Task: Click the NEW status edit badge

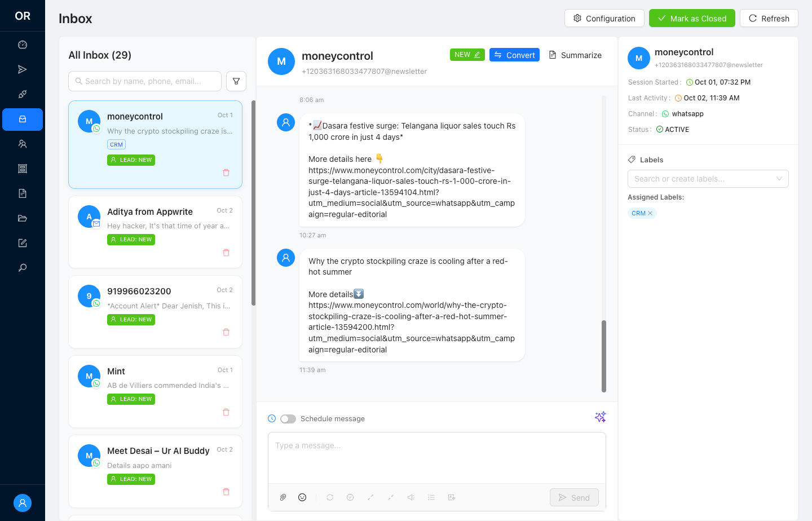Action: point(467,55)
